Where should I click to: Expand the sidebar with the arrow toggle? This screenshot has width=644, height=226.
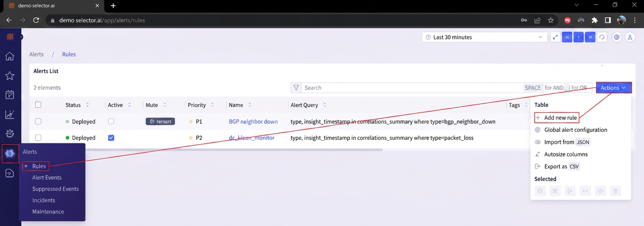pos(21,37)
